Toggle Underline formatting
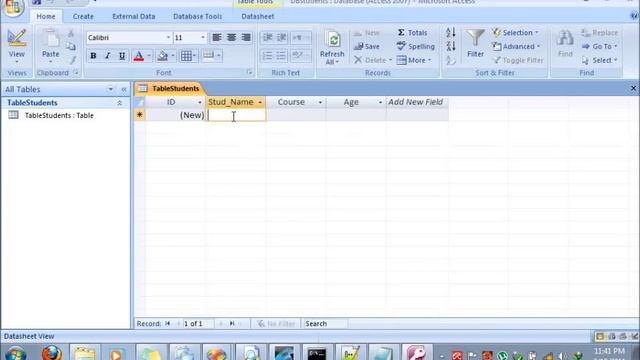Viewport: 640px width, 360px height. tap(122, 56)
